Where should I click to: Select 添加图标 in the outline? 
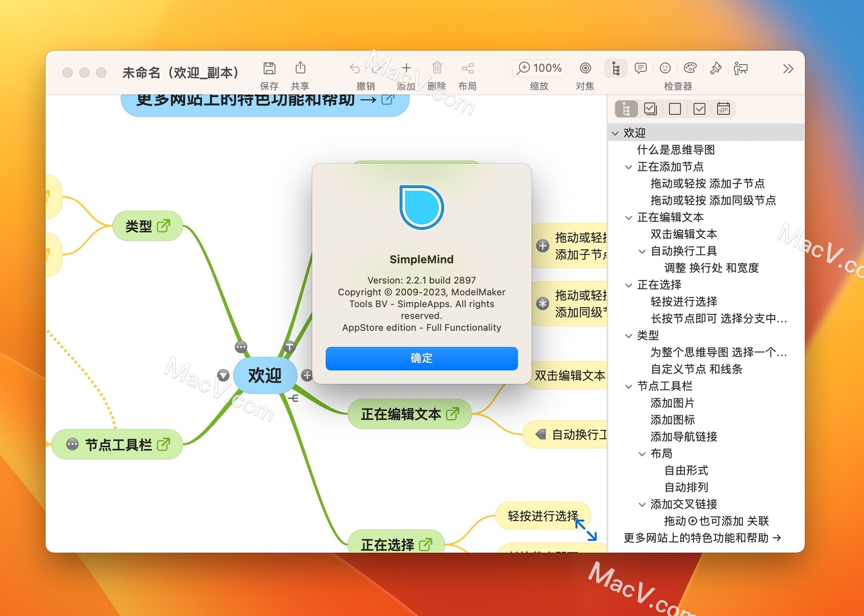click(x=672, y=420)
